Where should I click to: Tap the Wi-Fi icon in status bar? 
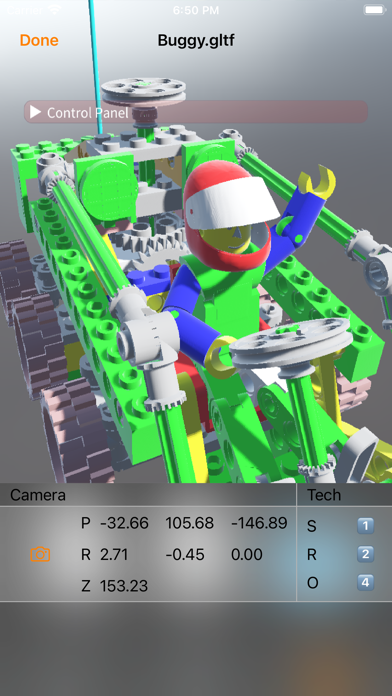click(55, 9)
